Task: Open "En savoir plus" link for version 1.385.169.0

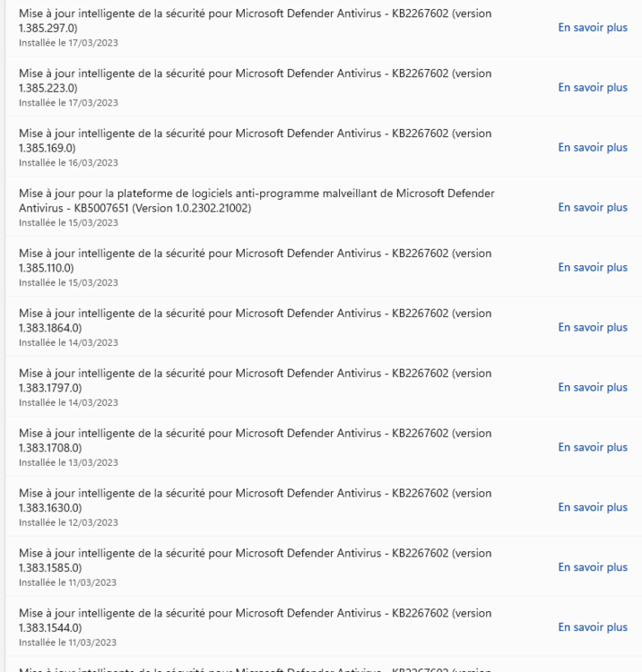Action: [593, 148]
